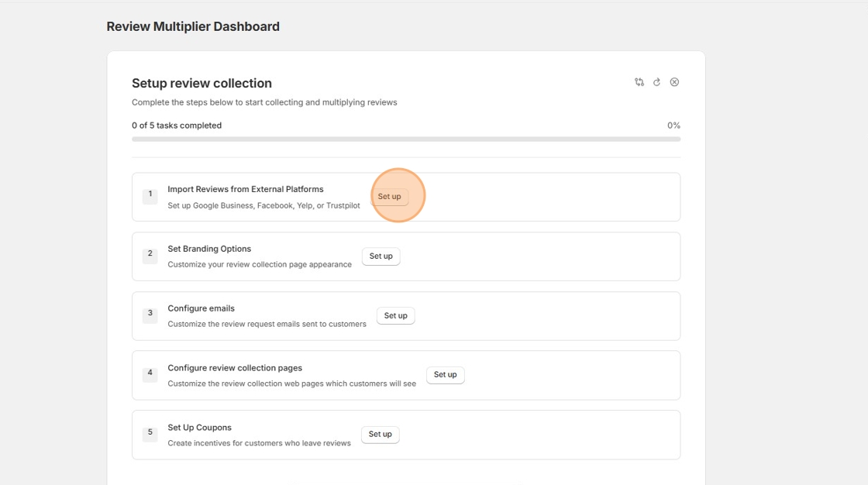Click the Review Multiplier Dashboard heading

coord(193,26)
